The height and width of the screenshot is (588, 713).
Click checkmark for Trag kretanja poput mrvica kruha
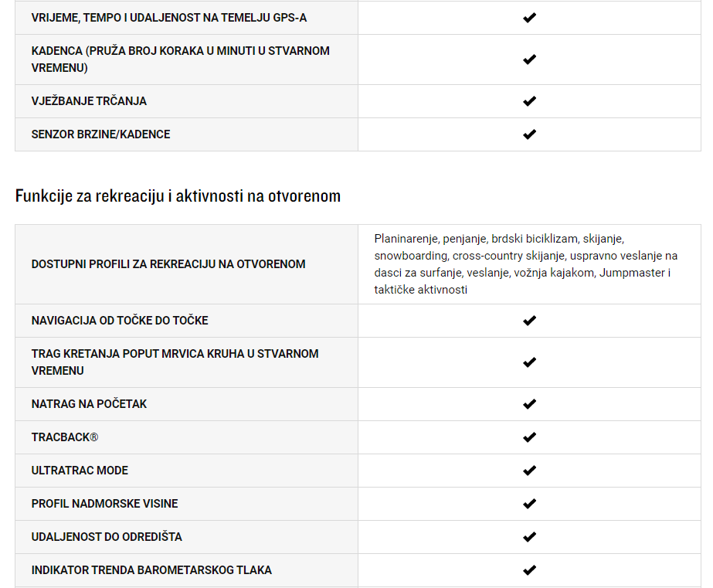pos(529,362)
